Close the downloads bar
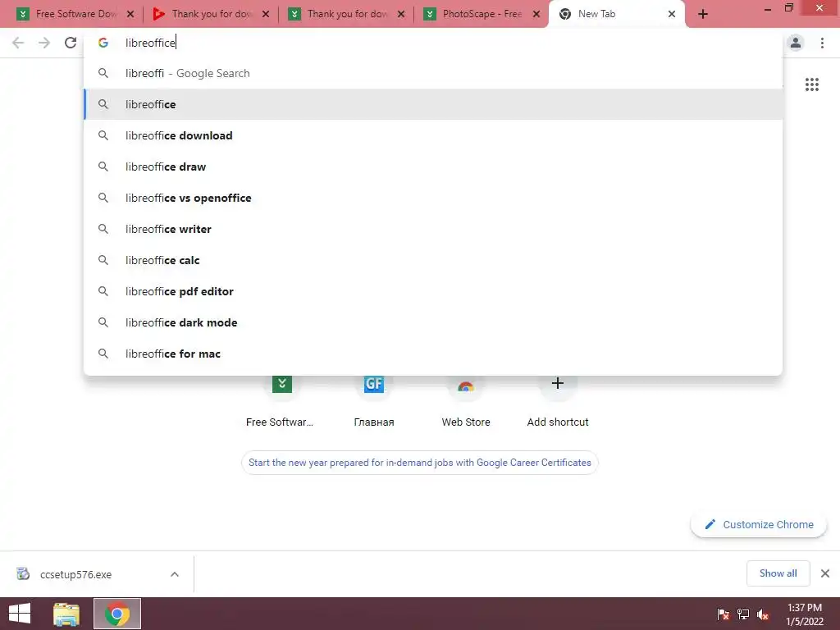Image resolution: width=840 pixels, height=630 pixels. pyautogui.click(x=825, y=573)
